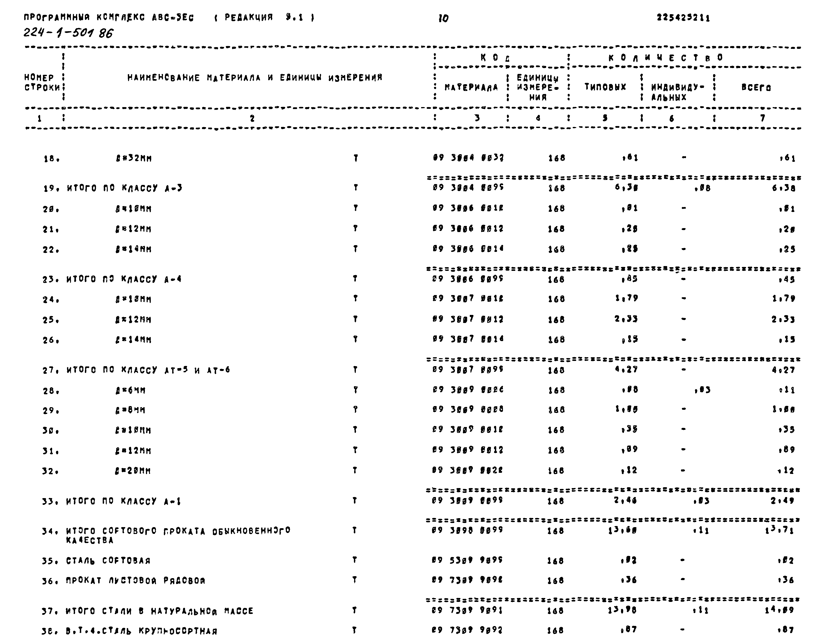Click row 32 label 'Ø=20ММ'

point(133,471)
